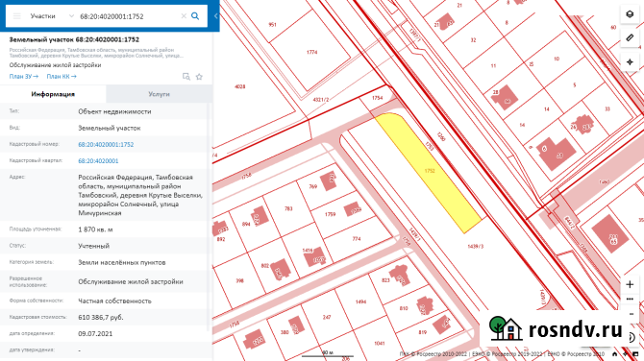This screenshot has height=361, width=644.
Task: Activate the locate-me crosshair tool
Action: [630, 62]
